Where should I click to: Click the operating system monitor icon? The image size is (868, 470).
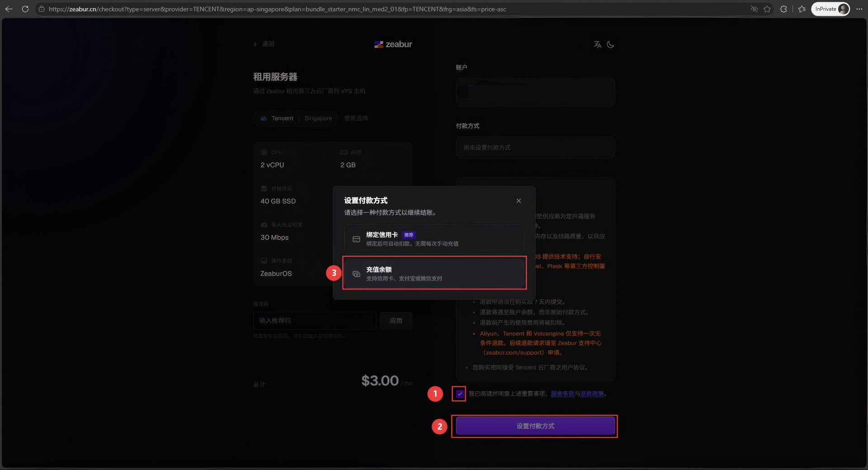point(264,261)
